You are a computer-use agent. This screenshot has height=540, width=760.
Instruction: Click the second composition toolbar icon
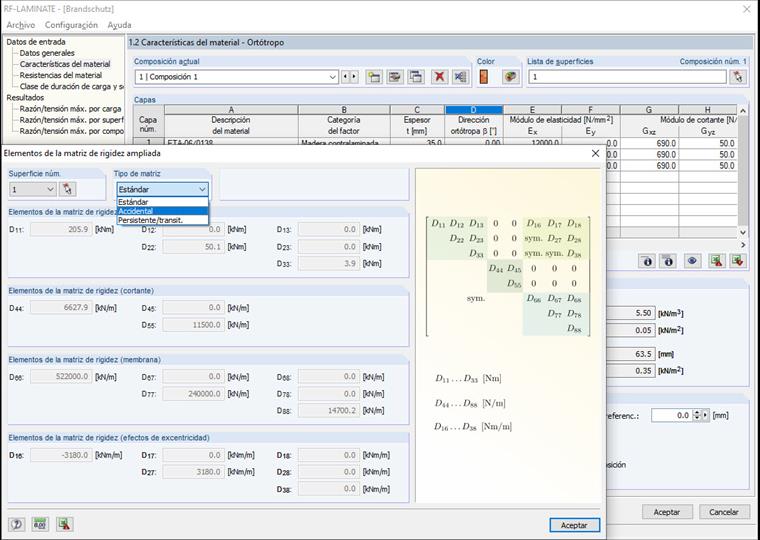point(395,77)
